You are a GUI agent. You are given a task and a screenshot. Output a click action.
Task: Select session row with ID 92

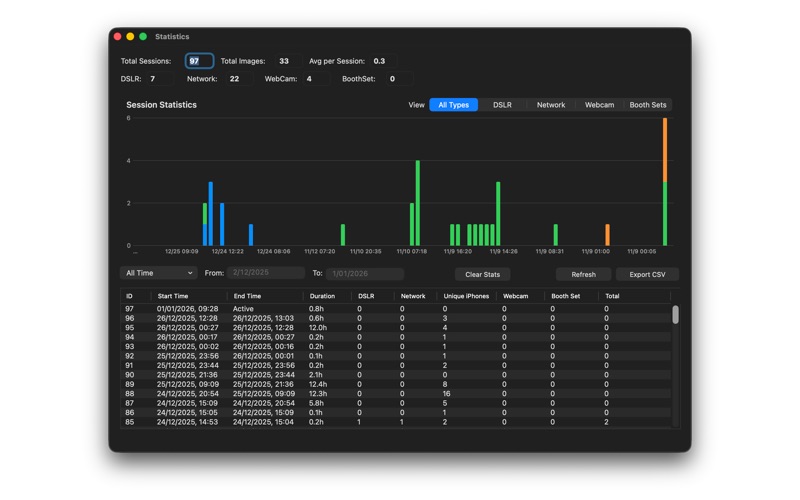coord(396,356)
